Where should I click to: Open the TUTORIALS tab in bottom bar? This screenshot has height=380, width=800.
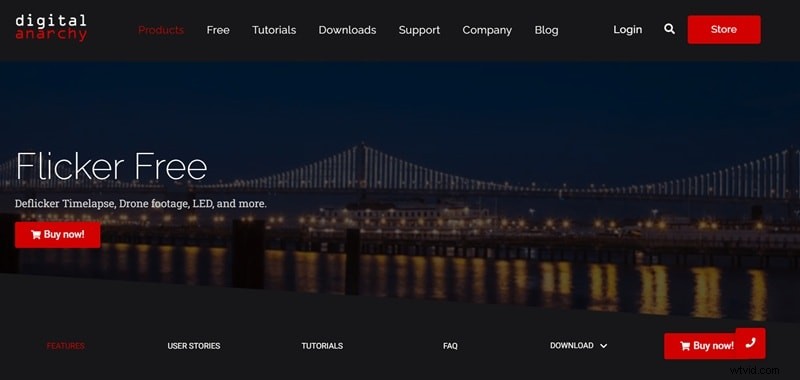tap(322, 346)
